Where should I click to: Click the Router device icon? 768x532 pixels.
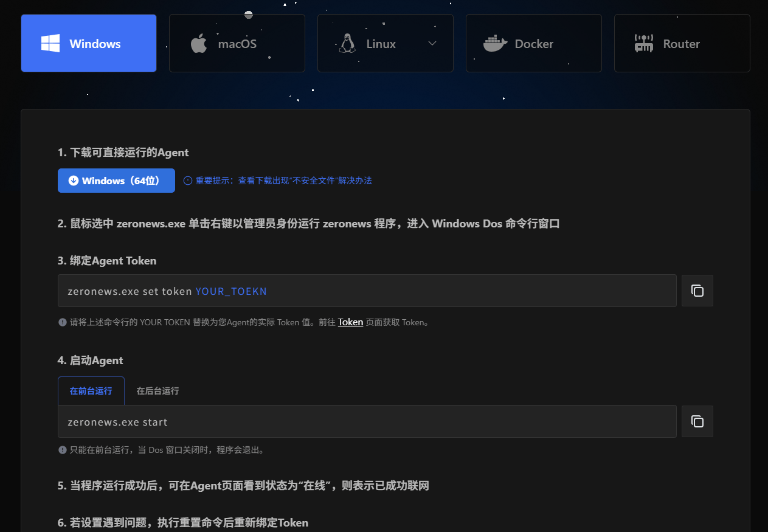coord(643,43)
